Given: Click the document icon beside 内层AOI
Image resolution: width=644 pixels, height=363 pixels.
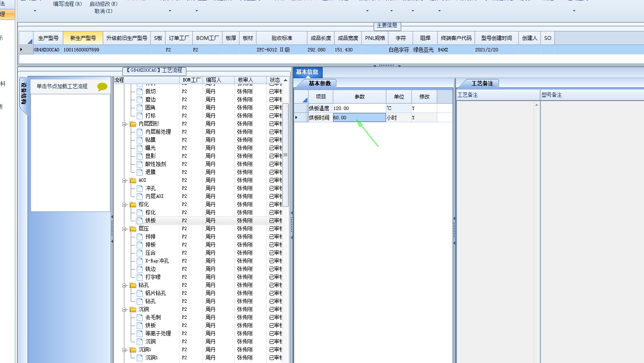Looking at the screenshot, I should [x=140, y=196].
